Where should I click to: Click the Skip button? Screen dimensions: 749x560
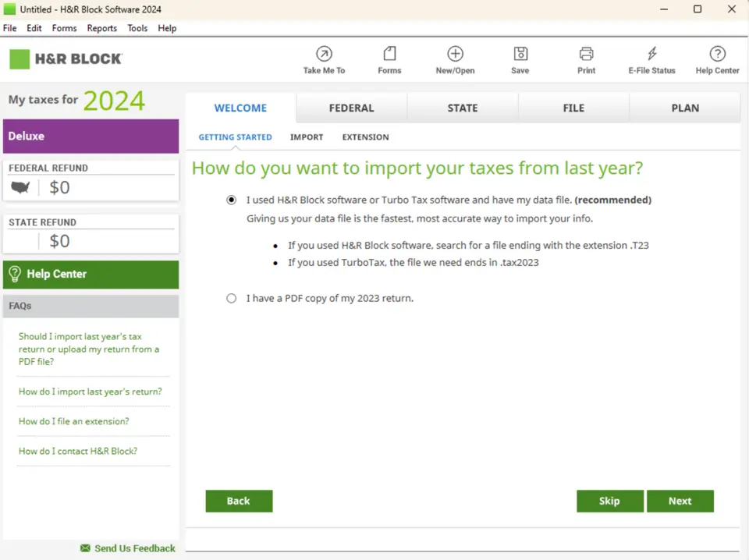(609, 501)
